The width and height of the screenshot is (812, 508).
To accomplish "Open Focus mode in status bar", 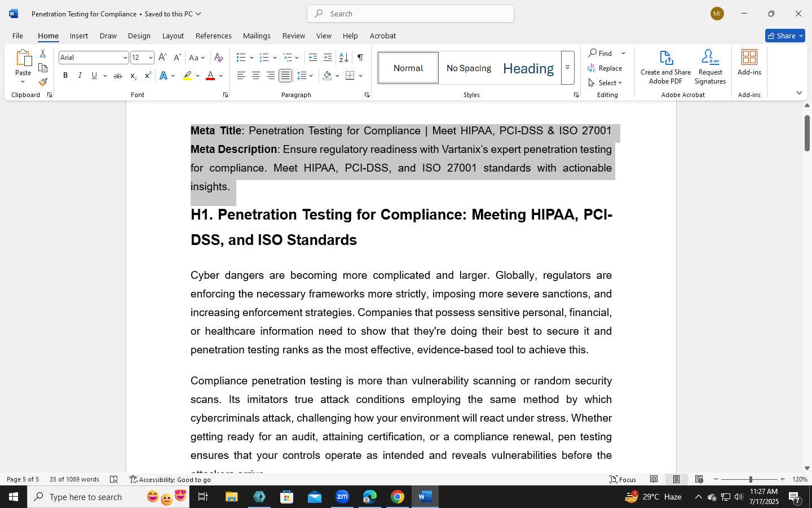I will click(623, 479).
